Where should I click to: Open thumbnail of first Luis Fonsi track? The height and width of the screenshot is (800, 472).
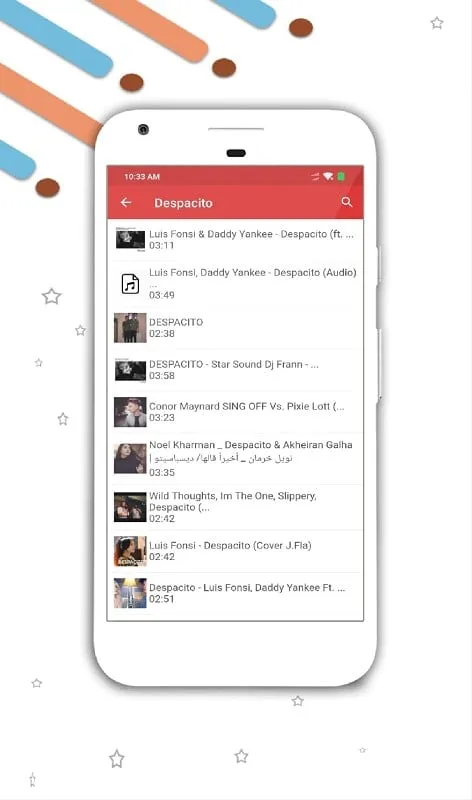point(130,239)
